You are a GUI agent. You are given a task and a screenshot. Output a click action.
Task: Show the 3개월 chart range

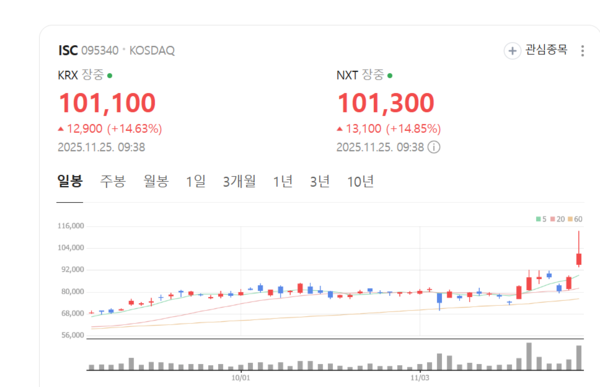(239, 181)
